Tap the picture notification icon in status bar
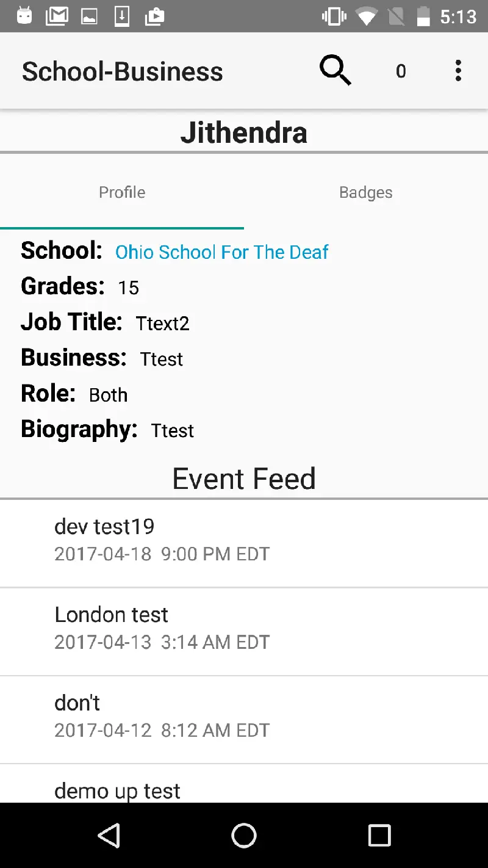 (90, 16)
